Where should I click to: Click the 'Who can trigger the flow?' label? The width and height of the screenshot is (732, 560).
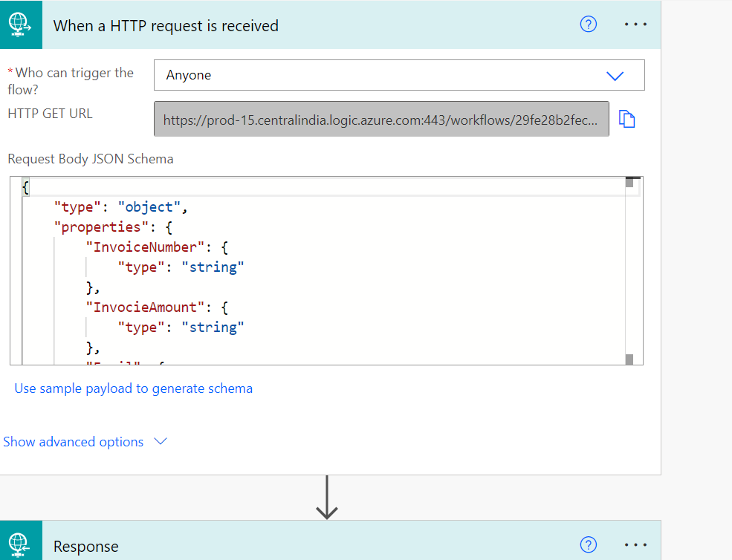tap(71, 81)
